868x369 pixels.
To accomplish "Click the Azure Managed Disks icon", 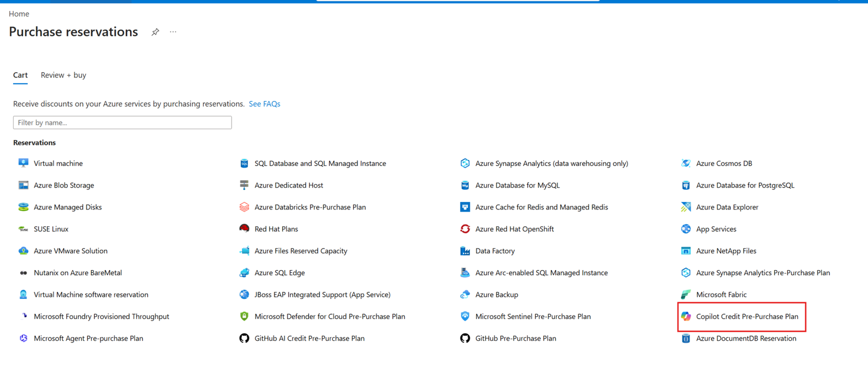I will tap(23, 207).
